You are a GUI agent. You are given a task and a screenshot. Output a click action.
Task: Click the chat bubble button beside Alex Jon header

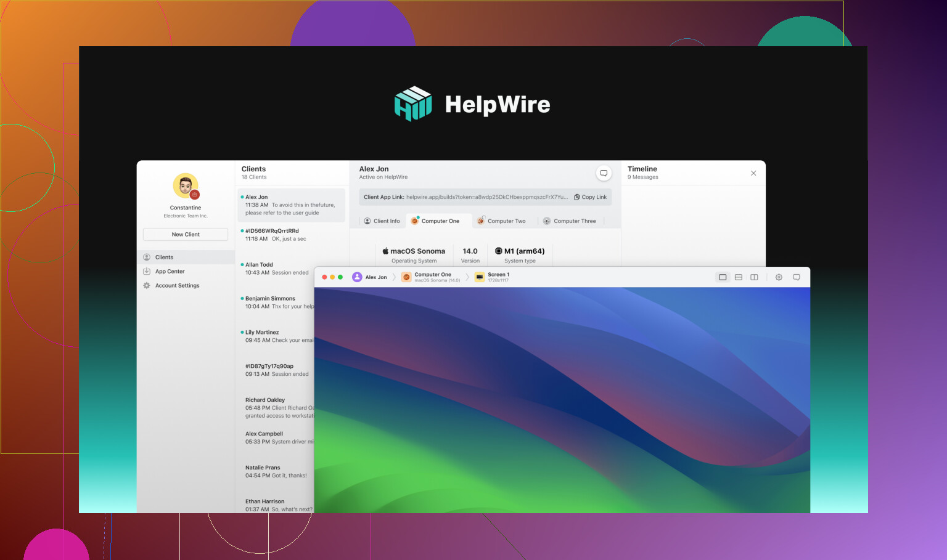point(604,173)
